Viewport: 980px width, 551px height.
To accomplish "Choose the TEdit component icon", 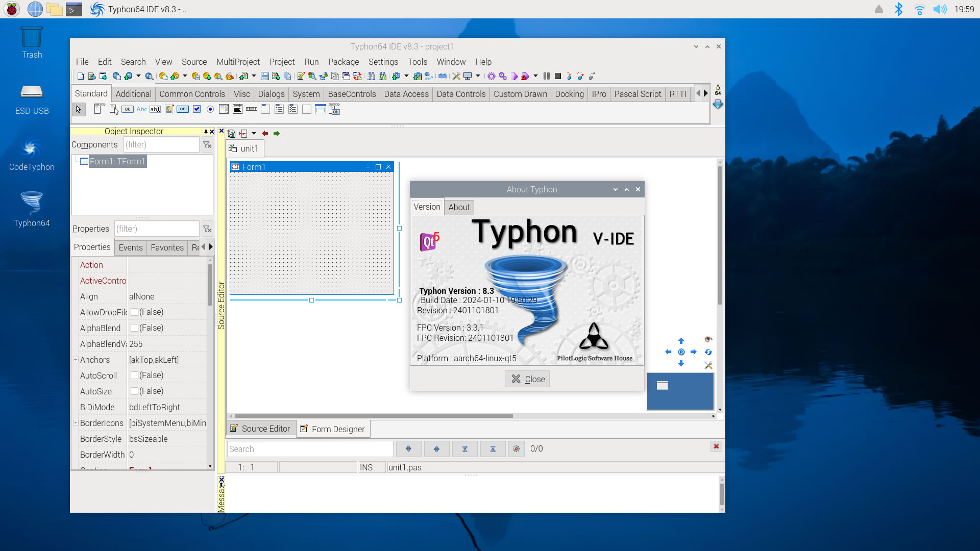I will (155, 109).
